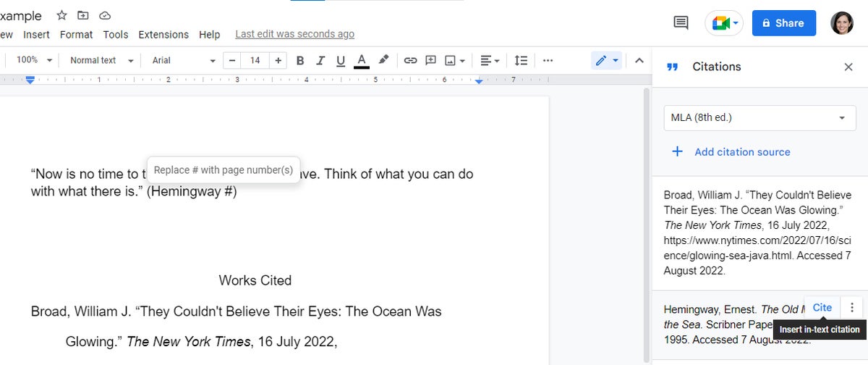
Task: Start a Google Meet call
Action: click(x=724, y=23)
